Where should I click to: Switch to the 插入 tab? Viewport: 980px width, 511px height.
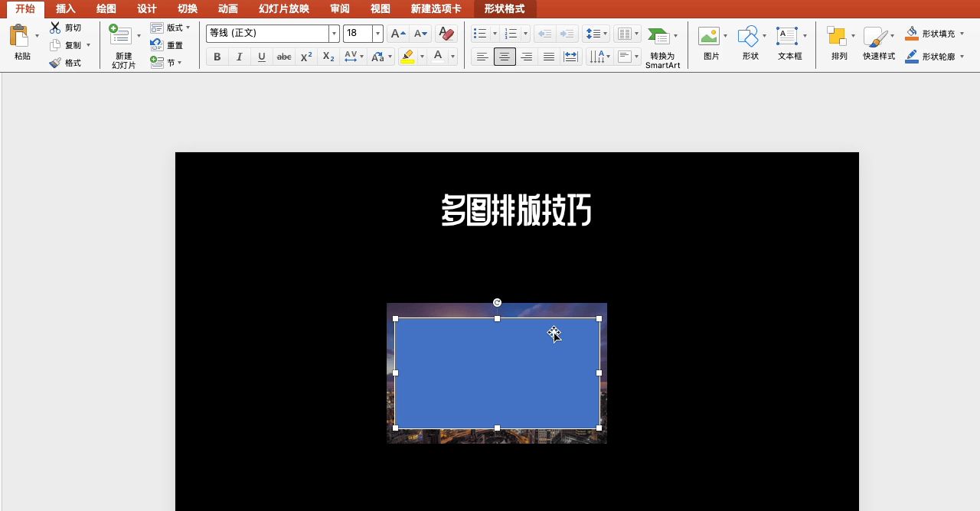66,8
